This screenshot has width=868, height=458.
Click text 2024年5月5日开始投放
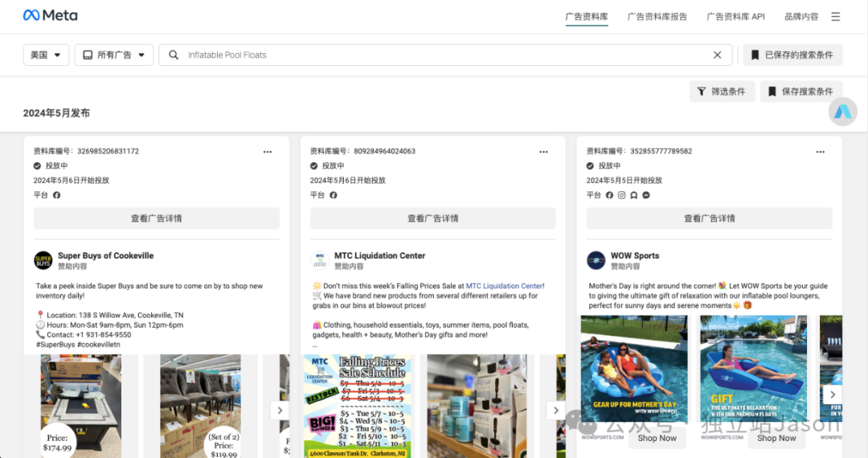[x=624, y=180]
